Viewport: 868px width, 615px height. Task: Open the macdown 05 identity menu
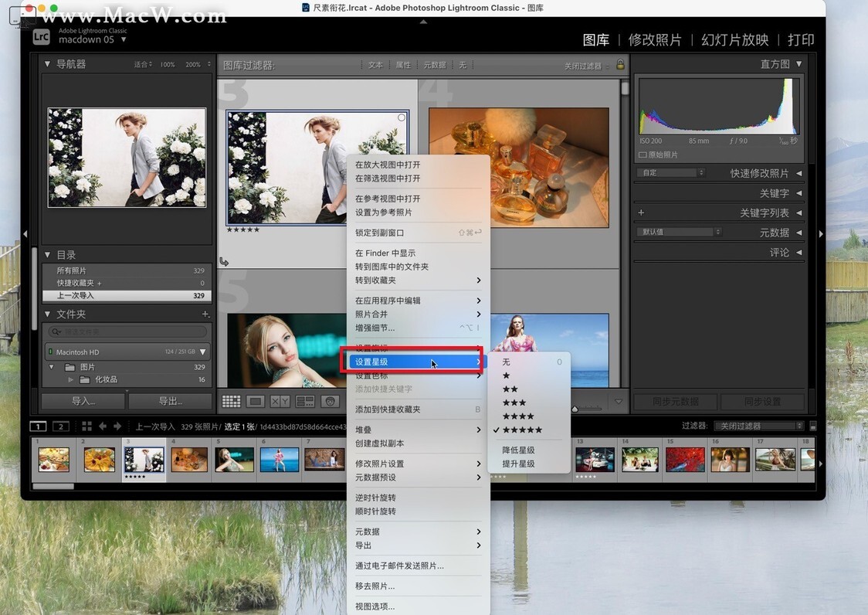click(93, 39)
